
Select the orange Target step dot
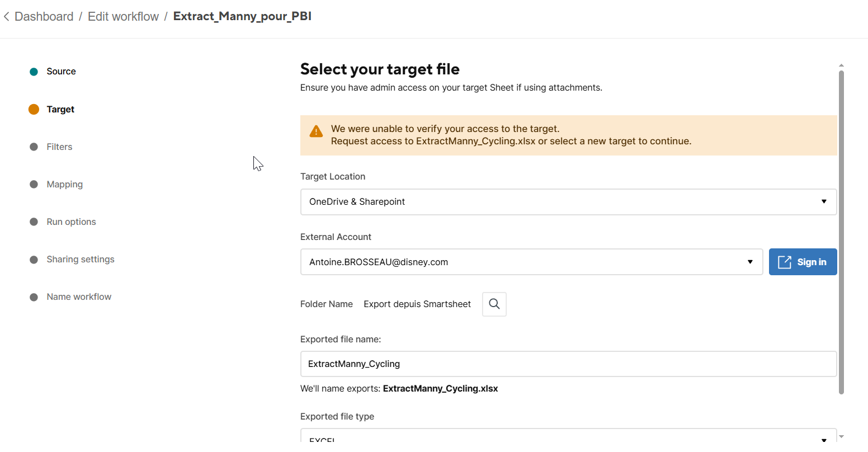point(34,109)
